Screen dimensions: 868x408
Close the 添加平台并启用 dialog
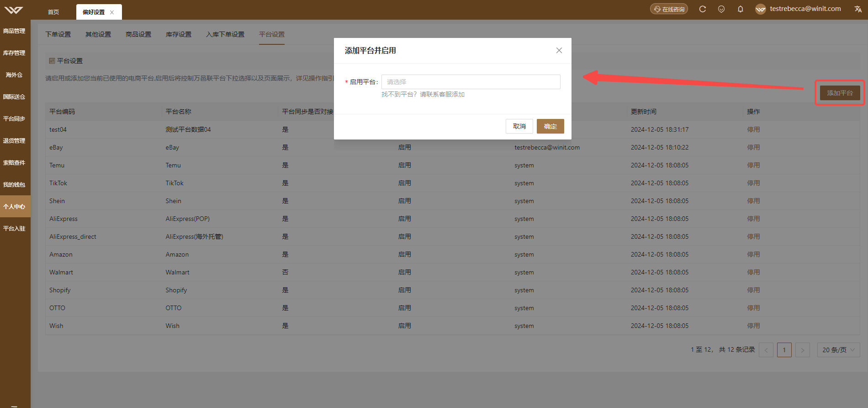559,50
